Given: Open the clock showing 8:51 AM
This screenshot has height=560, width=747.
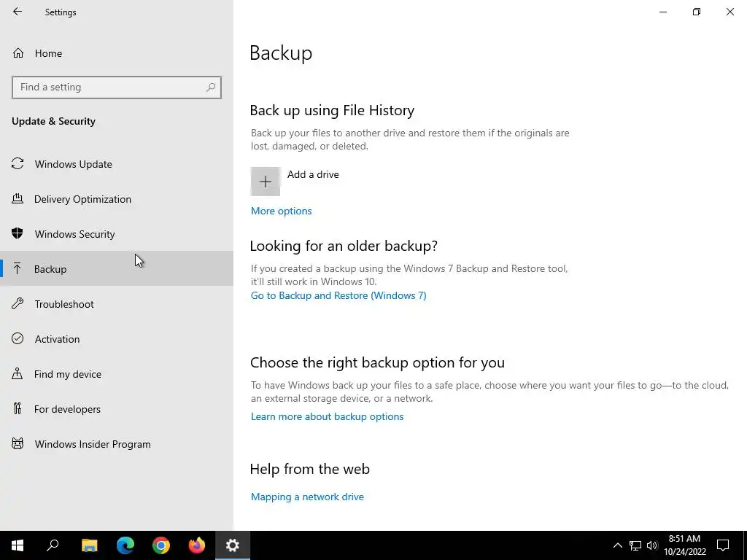Looking at the screenshot, I should [x=684, y=545].
